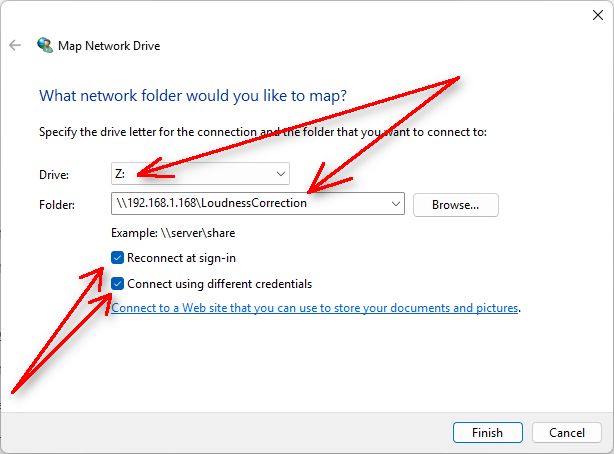Click the heading What network folder would you like to map
The image size is (614, 454).
[x=192, y=96]
